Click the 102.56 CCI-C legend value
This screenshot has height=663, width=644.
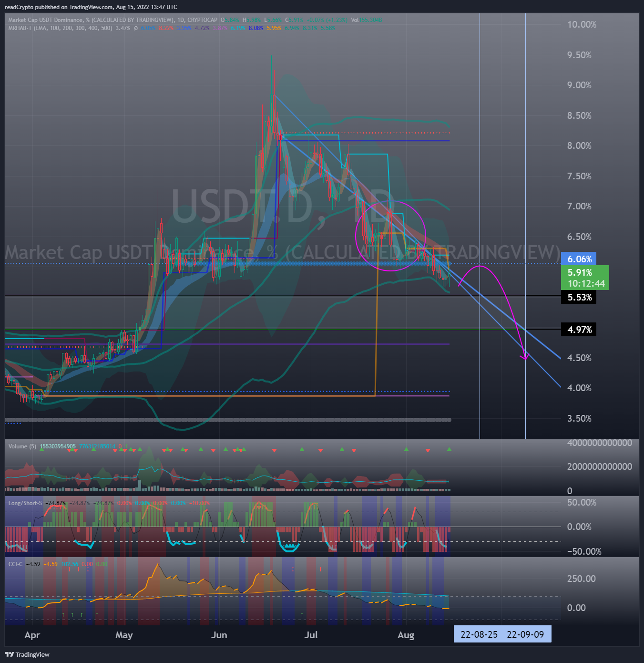70,564
